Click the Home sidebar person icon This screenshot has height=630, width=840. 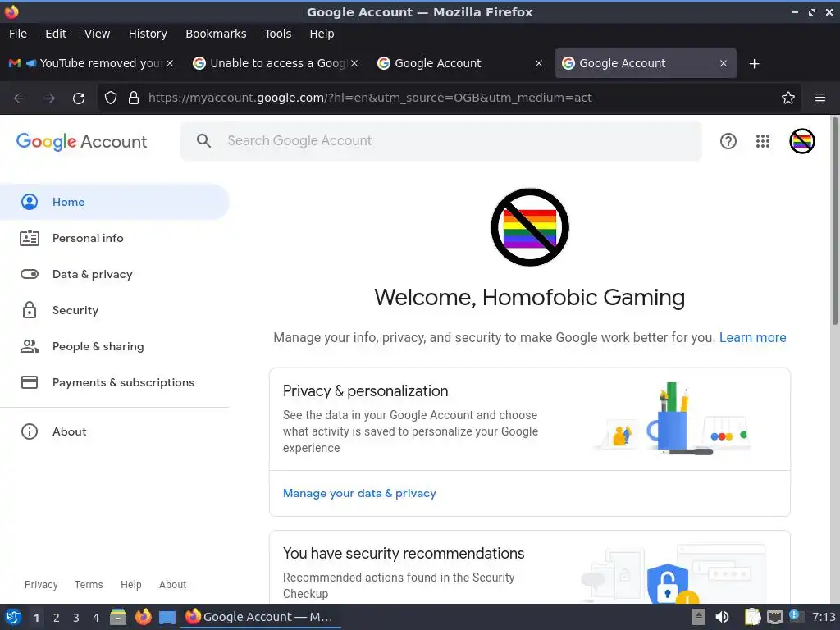point(30,202)
